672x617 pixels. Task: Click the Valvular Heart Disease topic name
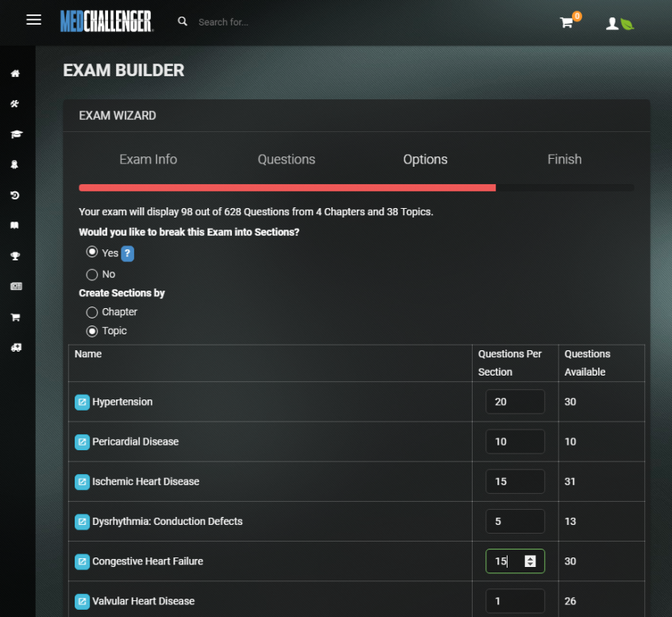[x=144, y=601]
